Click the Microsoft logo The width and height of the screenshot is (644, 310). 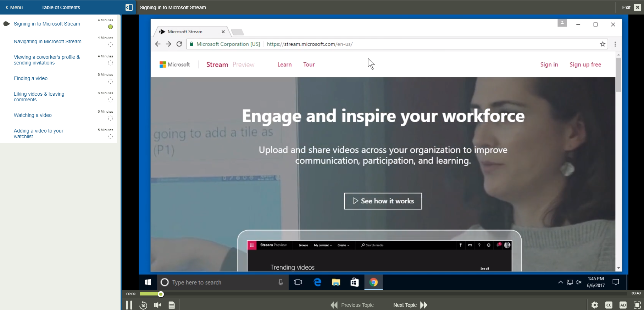[175, 64]
